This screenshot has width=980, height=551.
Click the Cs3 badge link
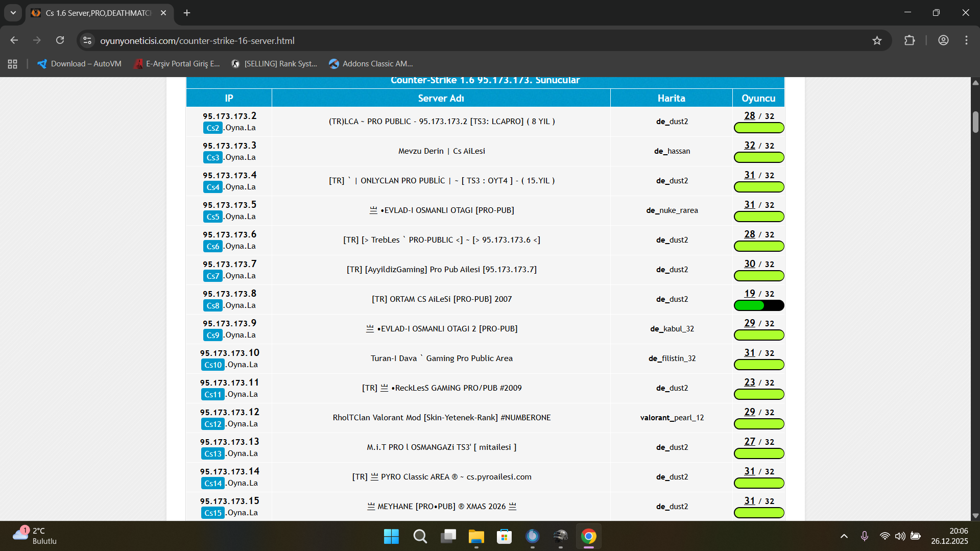click(213, 157)
